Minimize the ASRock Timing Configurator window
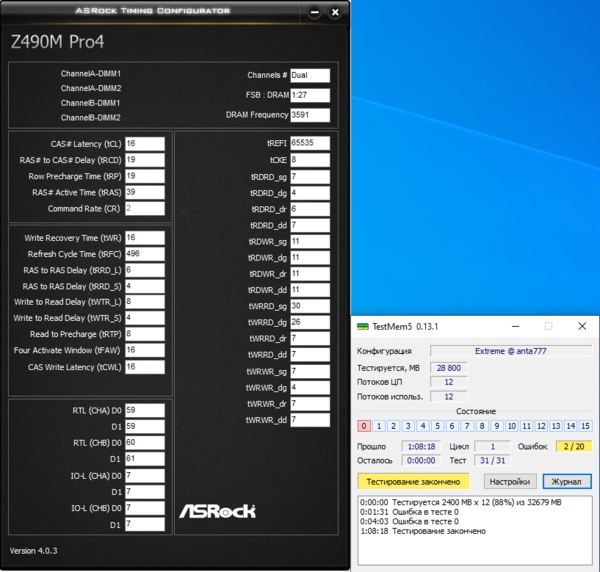This screenshot has height=572, width=600. pos(315,12)
